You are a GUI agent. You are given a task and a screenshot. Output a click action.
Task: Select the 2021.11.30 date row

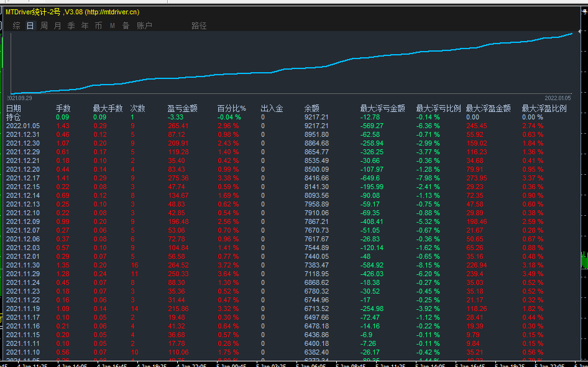(23, 265)
